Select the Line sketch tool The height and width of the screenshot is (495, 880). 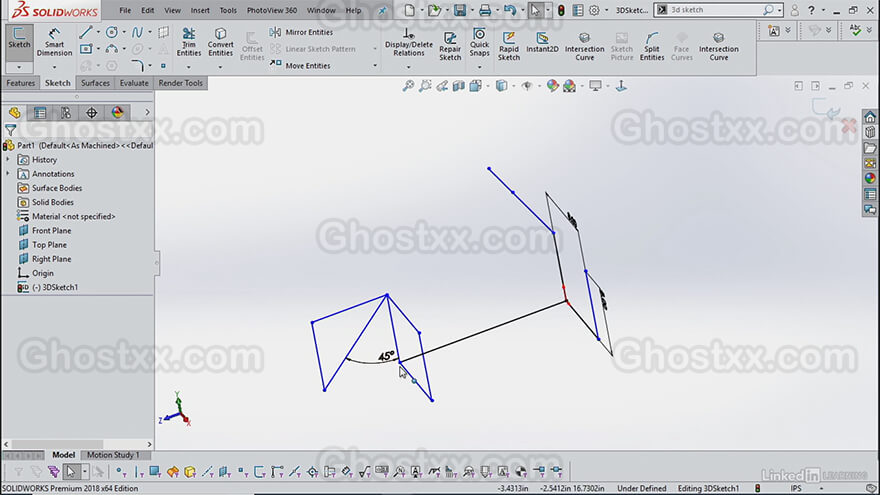point(85,33)
